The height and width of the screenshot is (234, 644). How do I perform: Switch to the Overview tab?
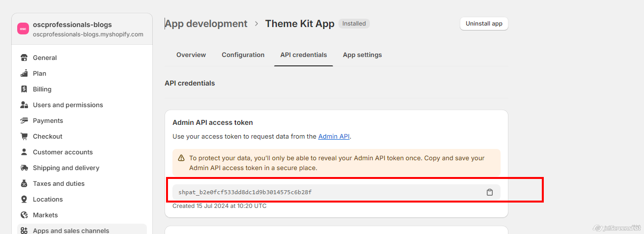(191, 55)
